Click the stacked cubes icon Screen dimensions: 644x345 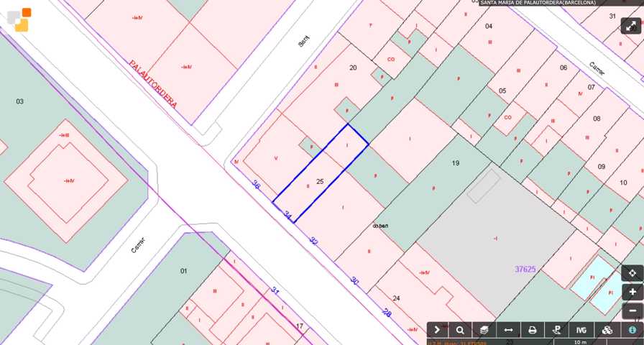point(607,330)
